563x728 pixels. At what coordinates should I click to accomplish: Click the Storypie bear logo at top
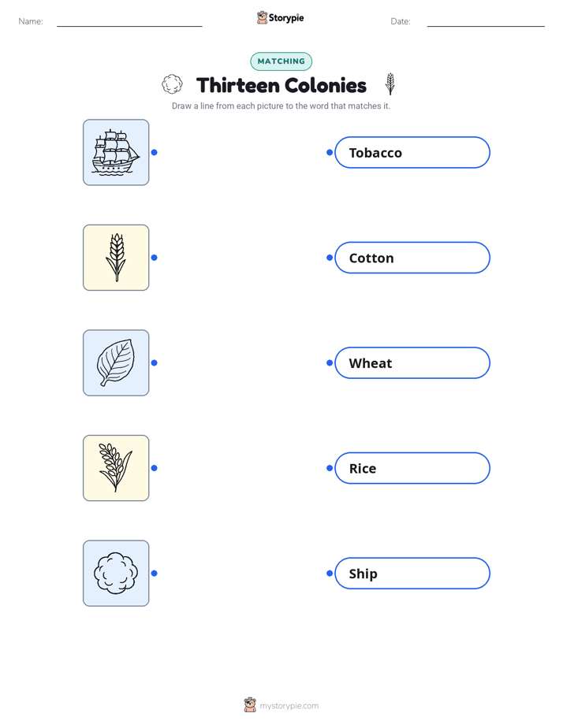point(262,17)
